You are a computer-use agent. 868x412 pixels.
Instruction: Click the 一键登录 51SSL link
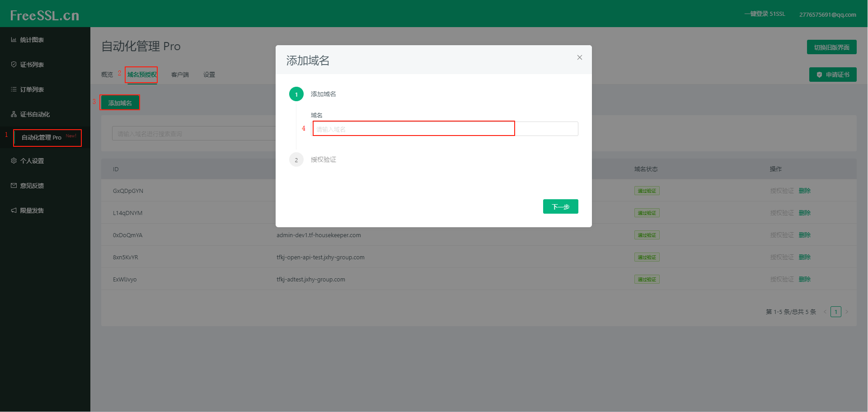coord(764,14)
